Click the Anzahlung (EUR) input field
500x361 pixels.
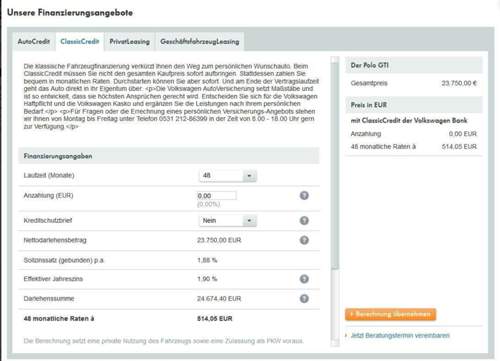[217, 195]
